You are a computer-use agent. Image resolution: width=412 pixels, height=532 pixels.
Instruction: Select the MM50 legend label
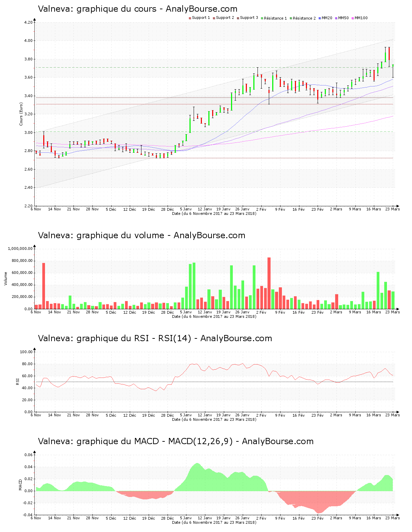(343, 18)
